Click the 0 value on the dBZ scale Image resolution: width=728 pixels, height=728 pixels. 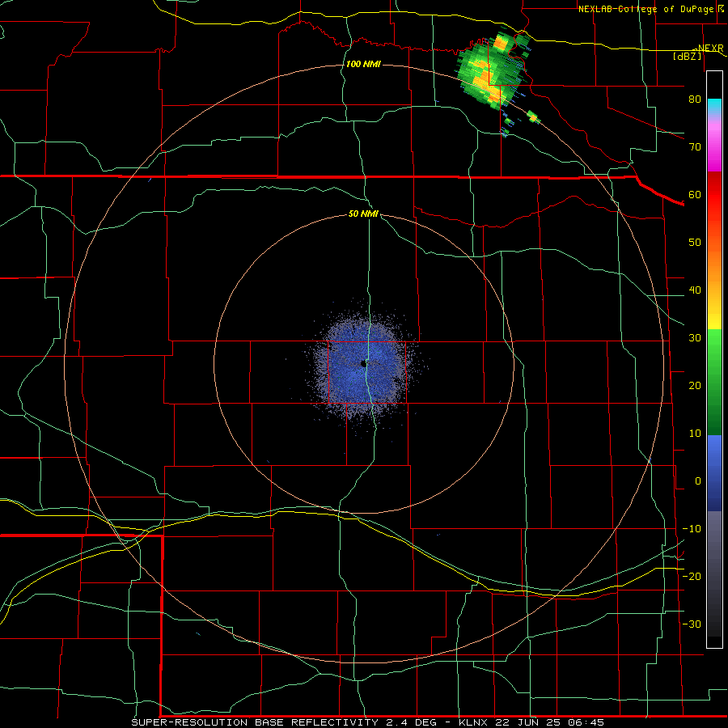tap(698, 481)
